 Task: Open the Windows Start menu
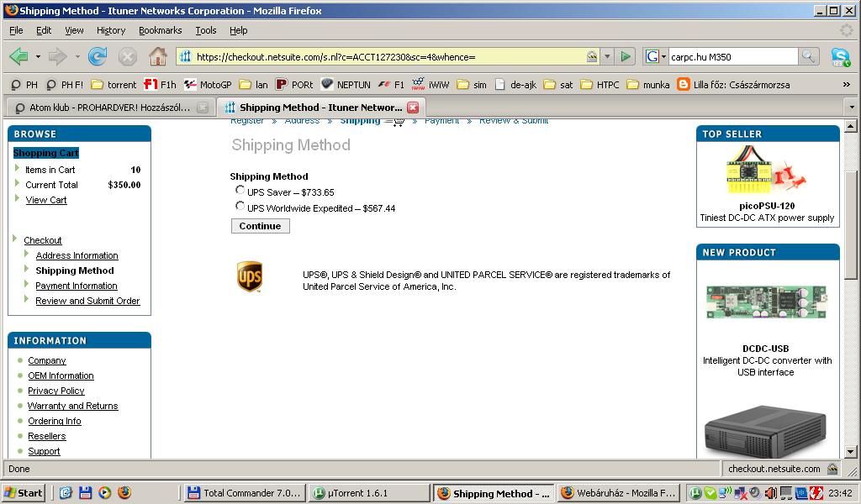coord(23,493)
